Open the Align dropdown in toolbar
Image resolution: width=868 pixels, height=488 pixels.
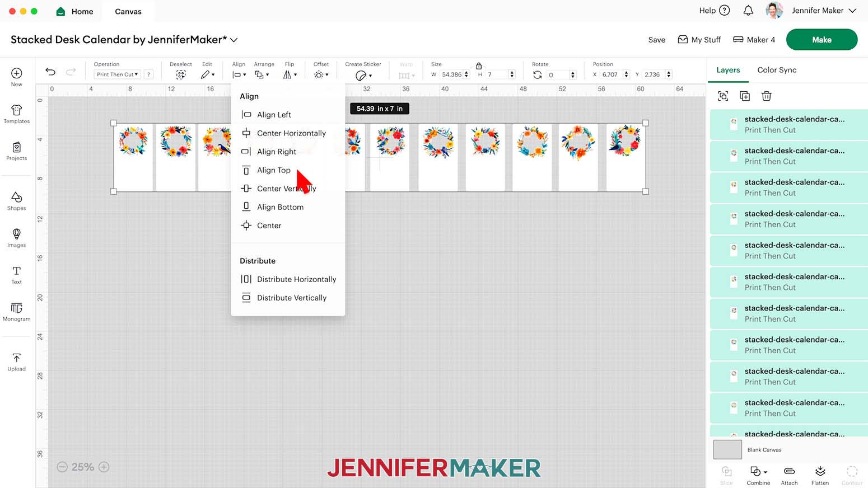239,74
